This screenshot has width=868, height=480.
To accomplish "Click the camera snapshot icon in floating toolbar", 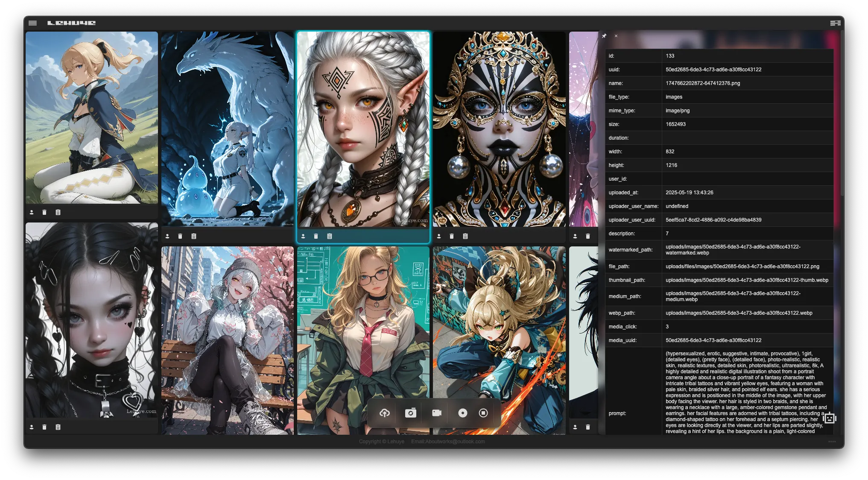I will coord(410,413).
